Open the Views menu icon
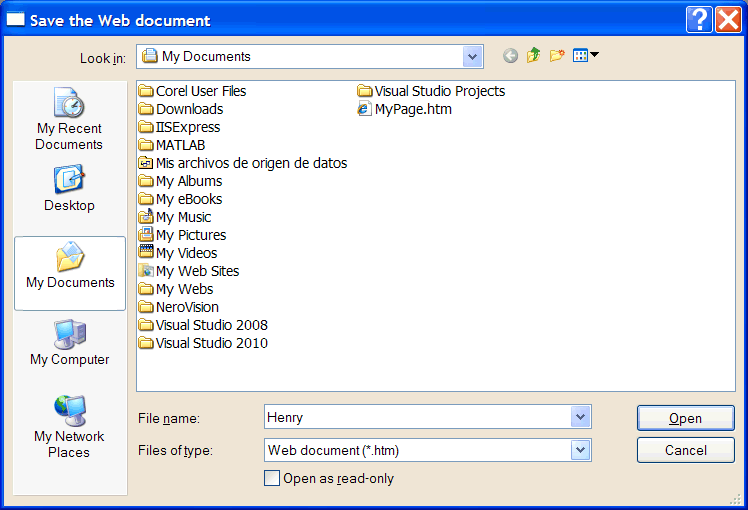The width and height of the screenshot is (748, 510). point(580,56)
